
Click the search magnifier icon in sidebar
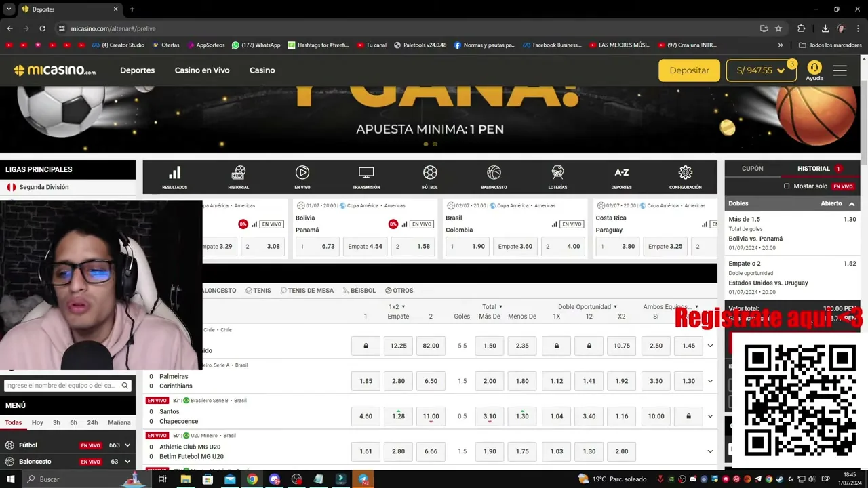pos(125,386)
